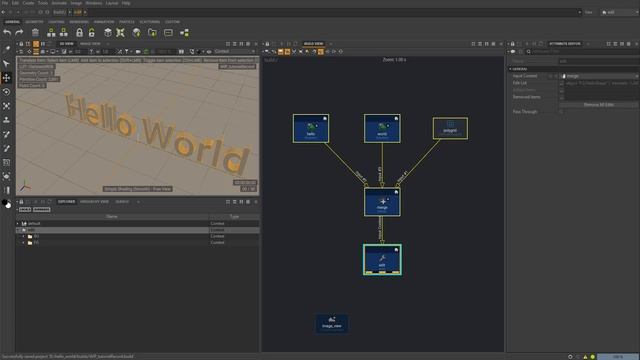Viewport: 640px width, 360px height.
Task: Click the Name column header in Explorer
Action: [x=112, y=216]
